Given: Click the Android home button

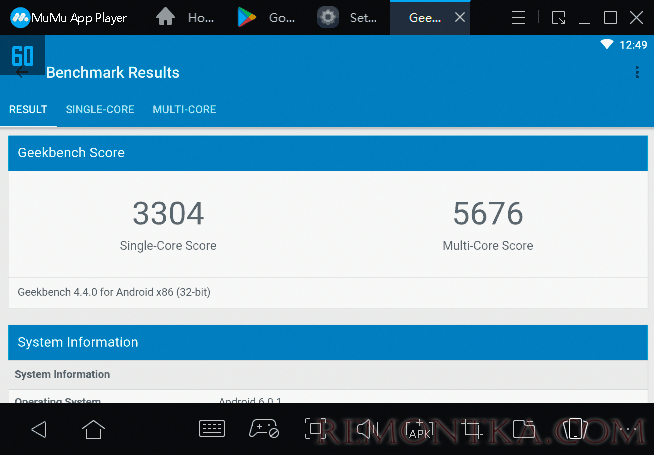Looking at the screenshot, I should tap(93, 429).
